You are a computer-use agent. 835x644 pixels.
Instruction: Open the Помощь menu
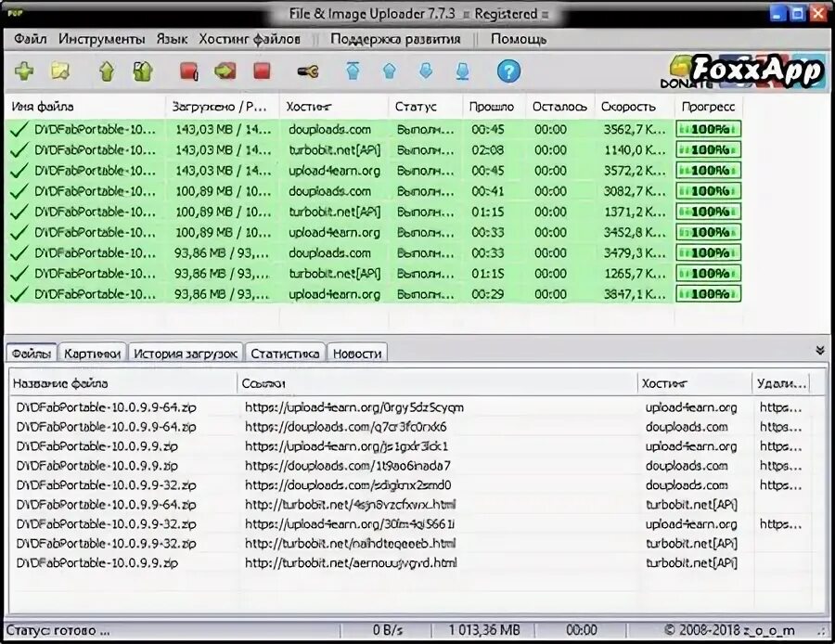518,39
